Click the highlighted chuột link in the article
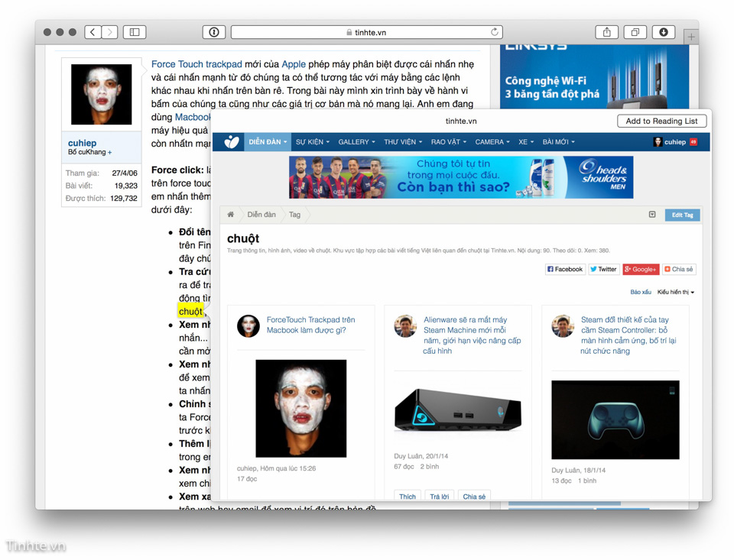This screenshot has height=560, width=734. [x=190, y=311]
